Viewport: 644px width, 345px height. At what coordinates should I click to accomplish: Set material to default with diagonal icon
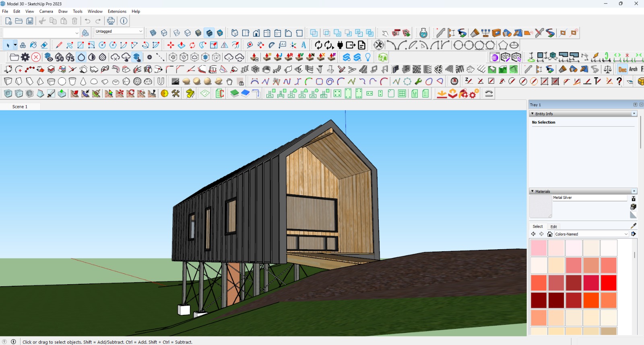coord(633,215)
